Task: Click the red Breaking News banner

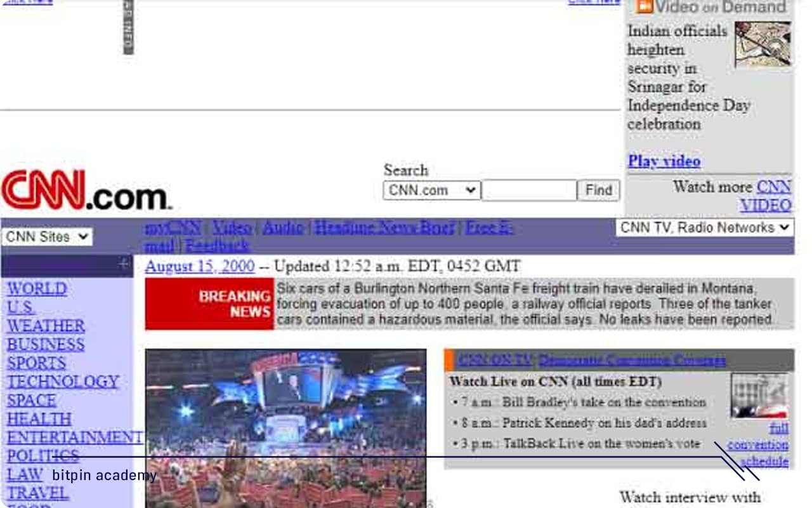Action: 209,304
